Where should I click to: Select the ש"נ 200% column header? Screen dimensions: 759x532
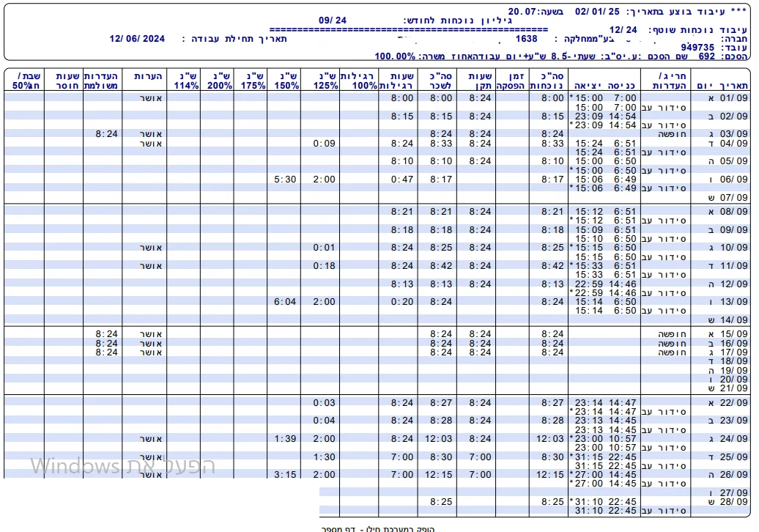click(219, 81)
